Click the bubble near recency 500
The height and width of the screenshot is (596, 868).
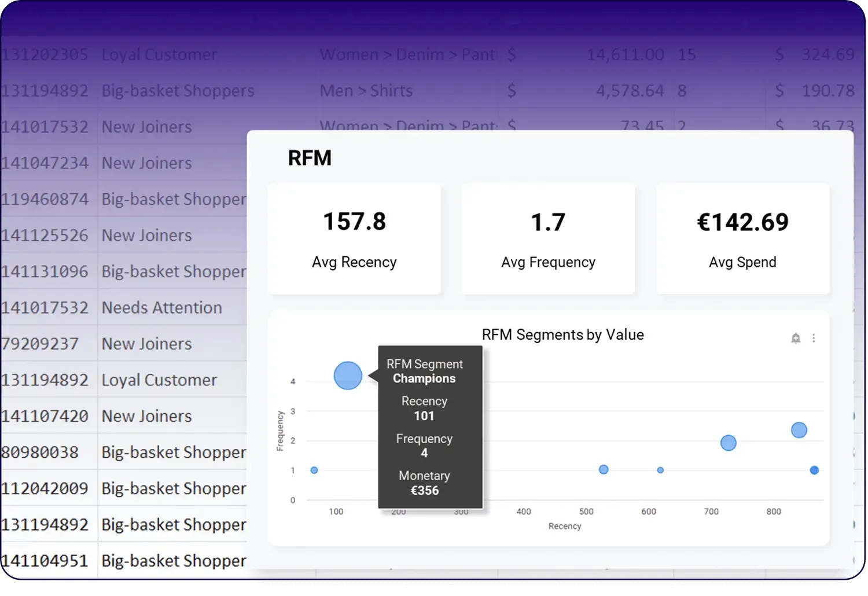pos(604,469)
